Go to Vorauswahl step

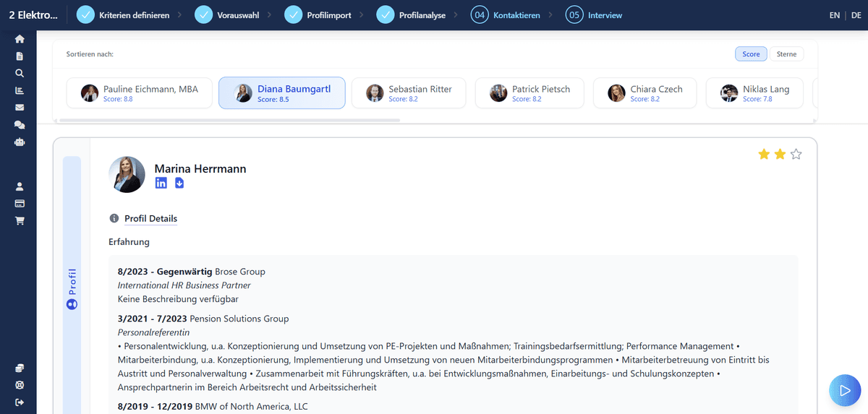pyautogui.click(x=226, y=15)
